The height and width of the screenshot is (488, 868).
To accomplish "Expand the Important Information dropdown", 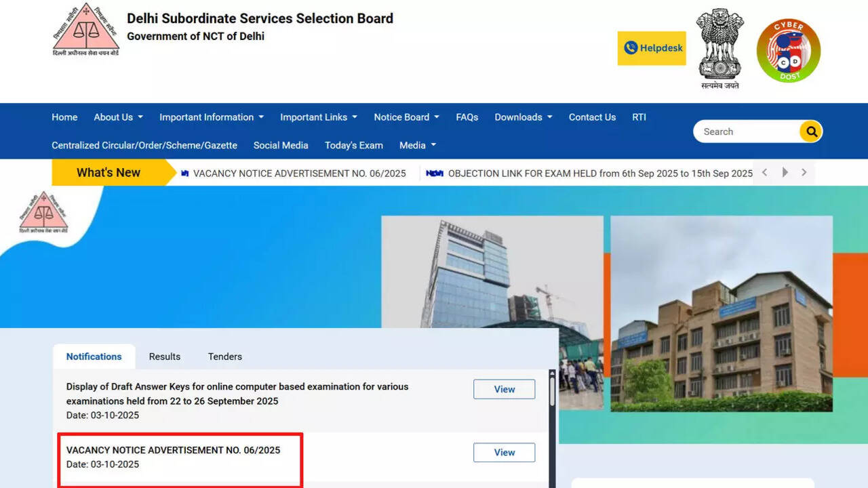I will point(211,117).
